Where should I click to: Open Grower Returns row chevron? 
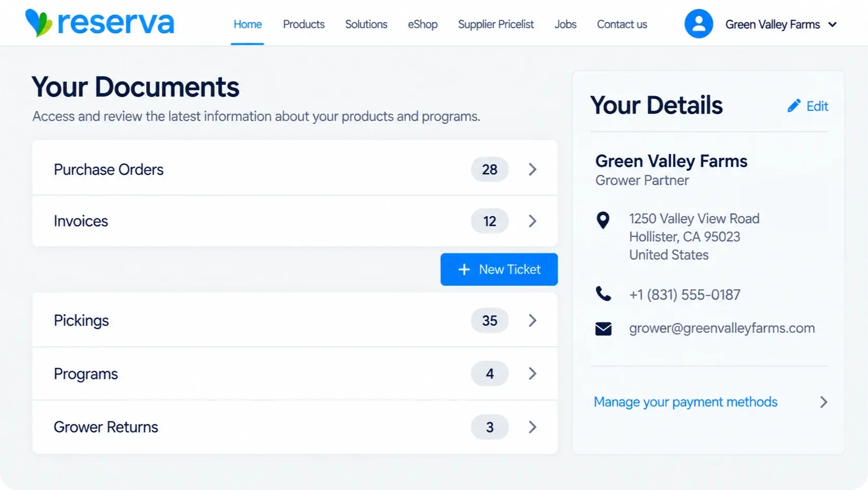click(532, 427)
